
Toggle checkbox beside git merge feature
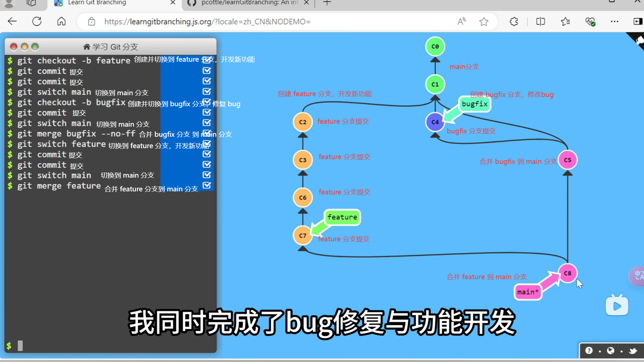click(207, 185)
